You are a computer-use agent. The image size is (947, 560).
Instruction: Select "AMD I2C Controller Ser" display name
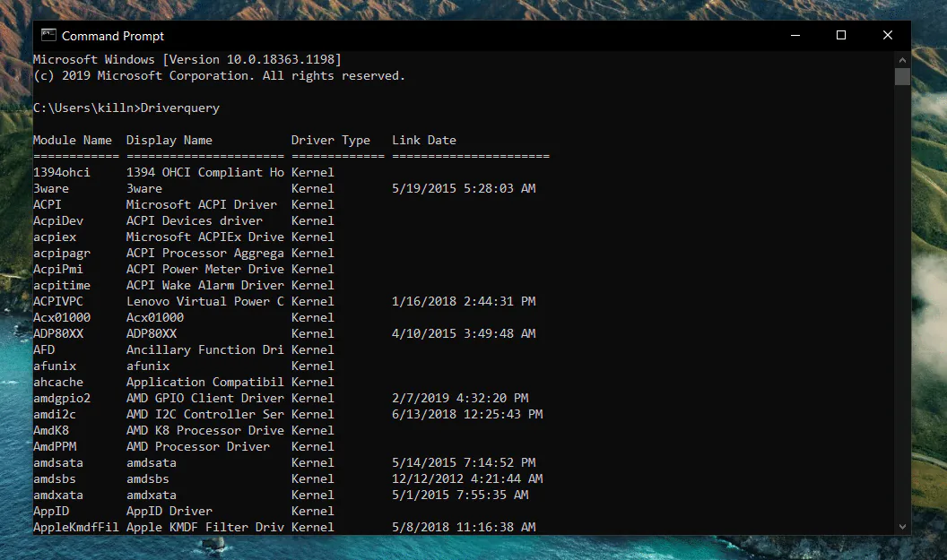tap(204, 415)
